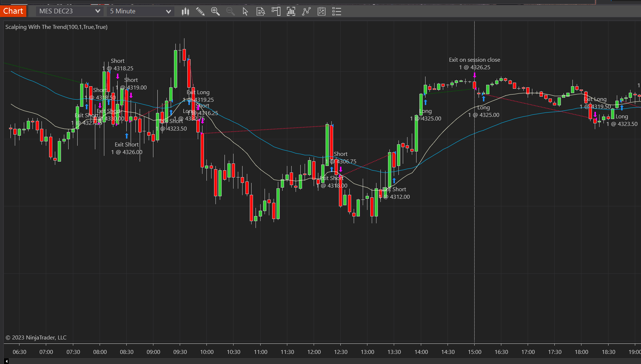
Task: Open the Indicators icon
Action: [x=306, y=12]
